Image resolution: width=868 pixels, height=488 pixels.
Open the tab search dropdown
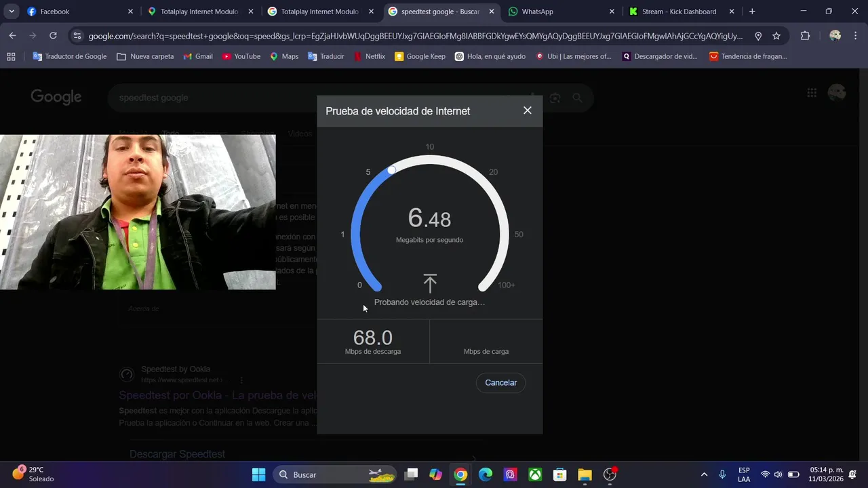[12, 12]
